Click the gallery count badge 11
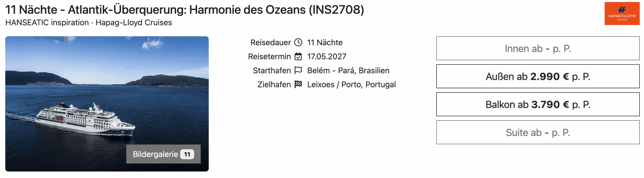The width and height of the screenshot is (644, 178). pos(187,154)
